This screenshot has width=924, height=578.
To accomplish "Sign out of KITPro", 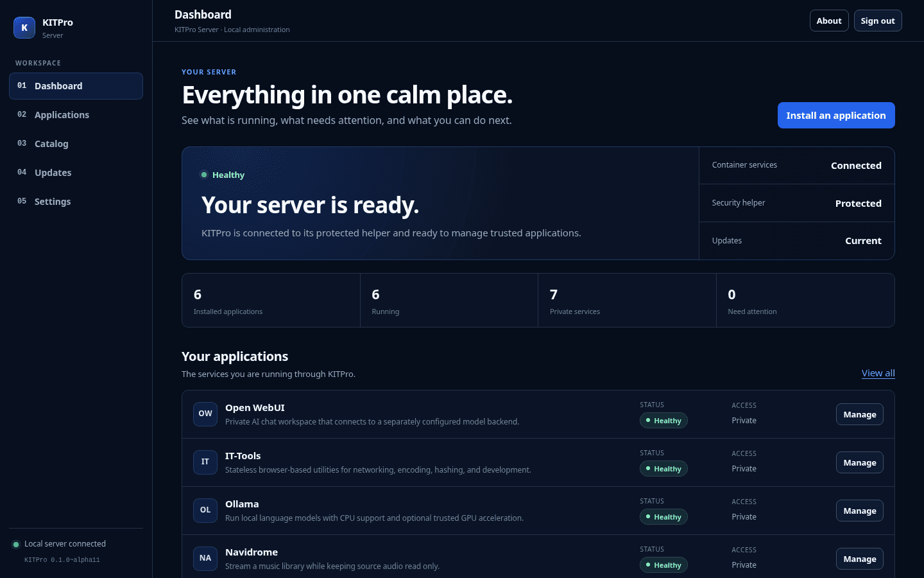I will 878,21.
